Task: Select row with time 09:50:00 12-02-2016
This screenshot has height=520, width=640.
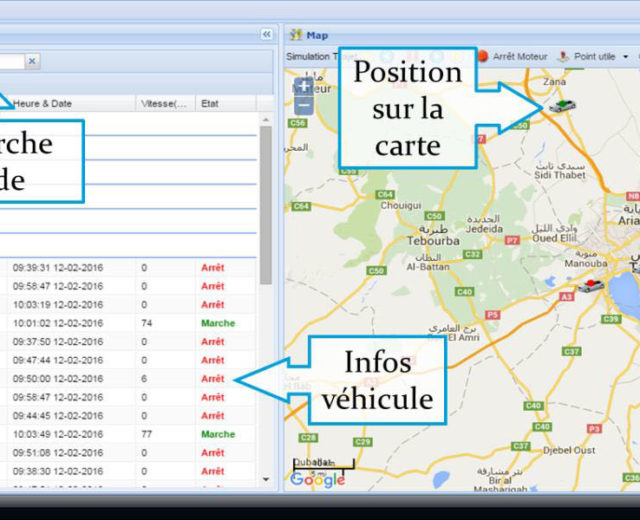Action: coord(58,379)
